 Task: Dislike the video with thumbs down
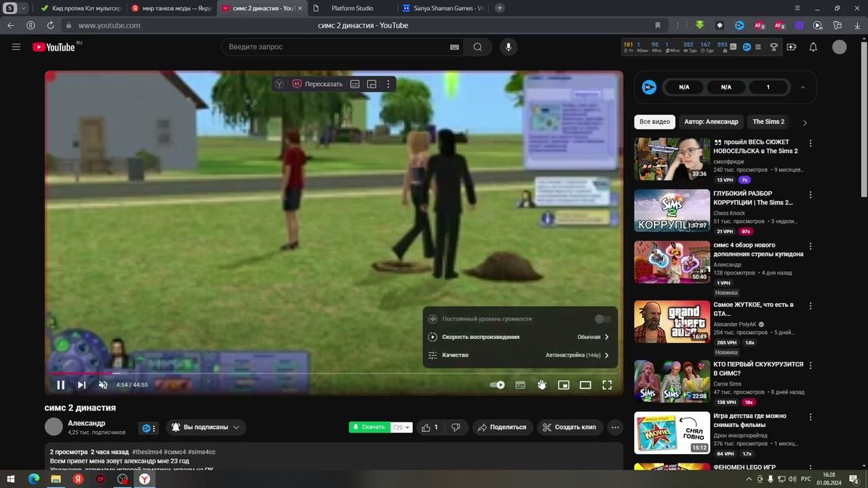(456, 428)
